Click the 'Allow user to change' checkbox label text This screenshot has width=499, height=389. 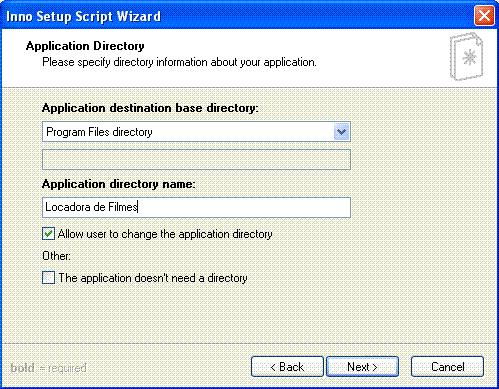pos(165,234)
